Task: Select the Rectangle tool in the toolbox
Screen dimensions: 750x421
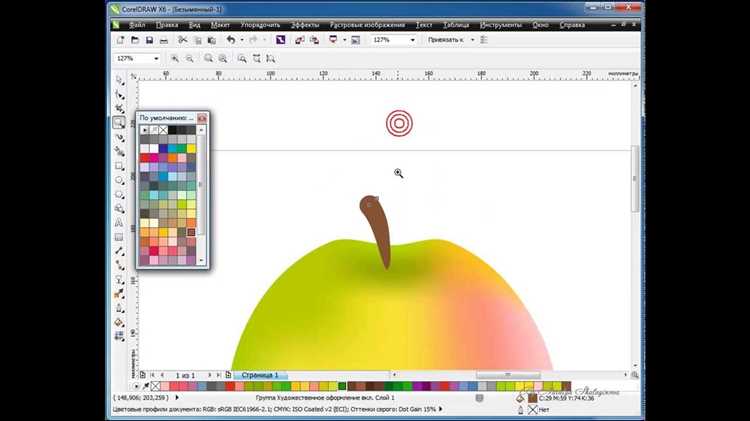Action: [x=119, y=166]
